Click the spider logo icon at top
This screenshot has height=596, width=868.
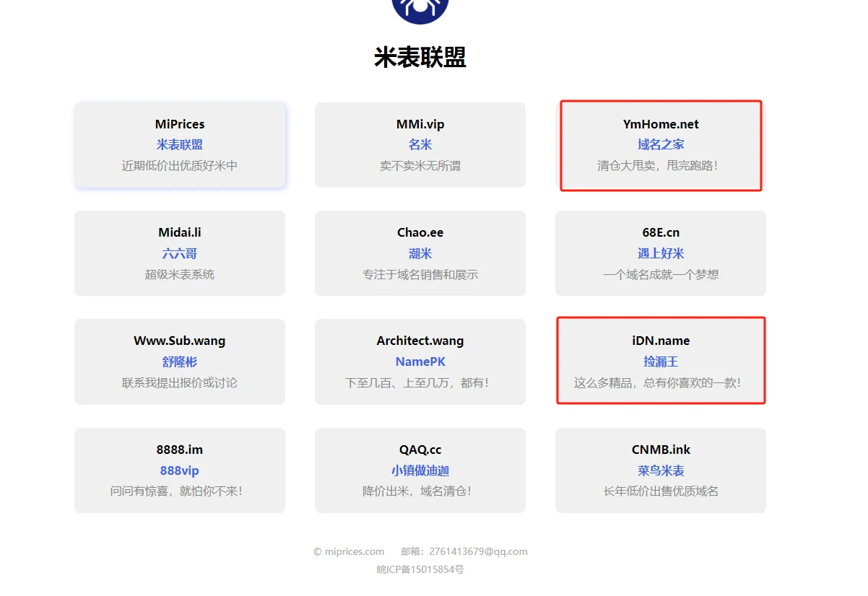(x=420, y=9)
